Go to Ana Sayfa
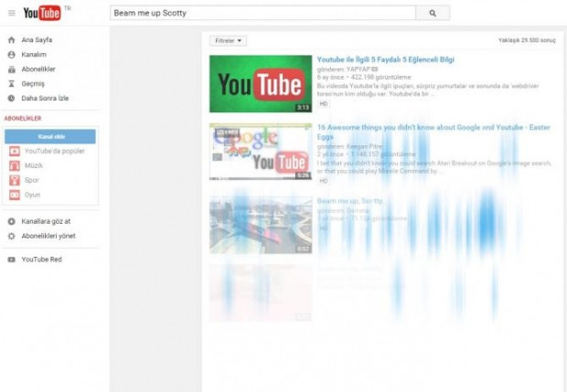The height and width of the screenshot is (392, 567). 37,39
